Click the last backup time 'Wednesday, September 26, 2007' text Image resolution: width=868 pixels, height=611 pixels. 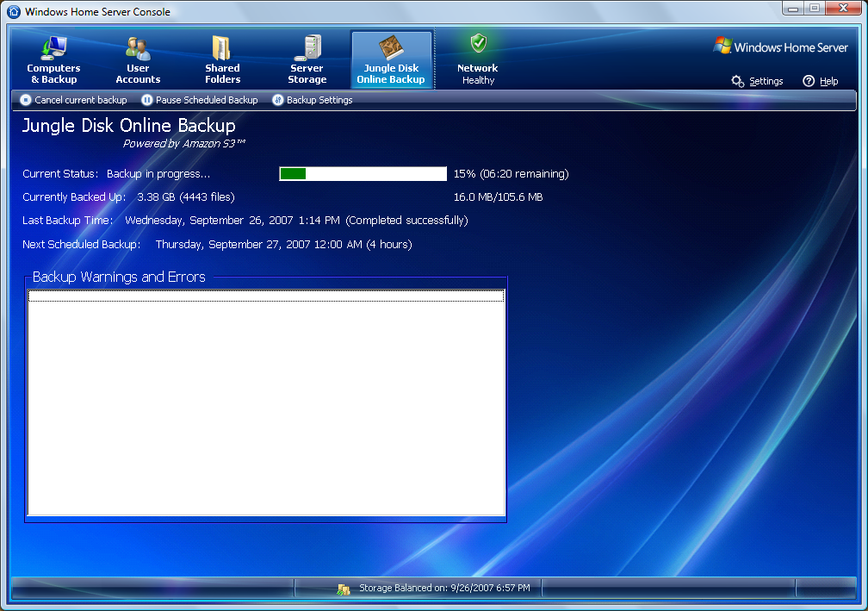pos(209,221)
